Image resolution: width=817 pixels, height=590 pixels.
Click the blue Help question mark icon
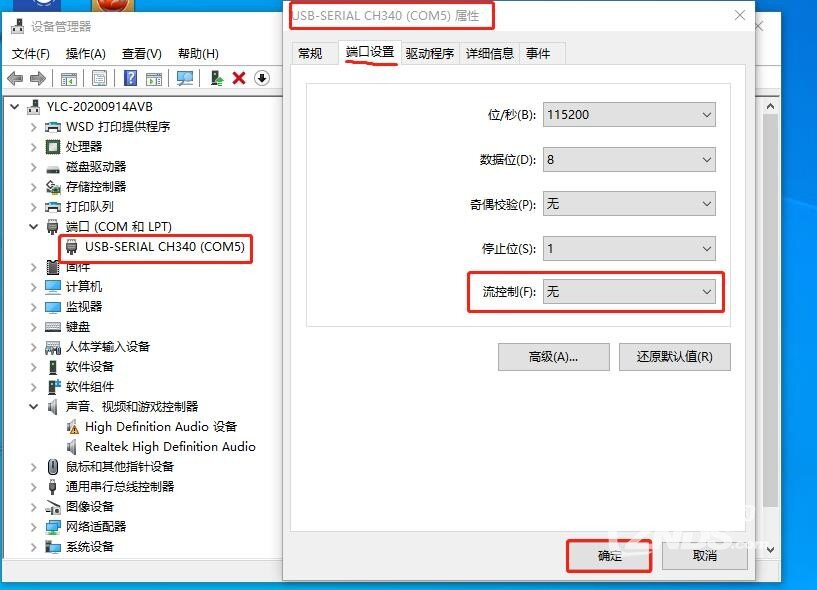(130, 78)
